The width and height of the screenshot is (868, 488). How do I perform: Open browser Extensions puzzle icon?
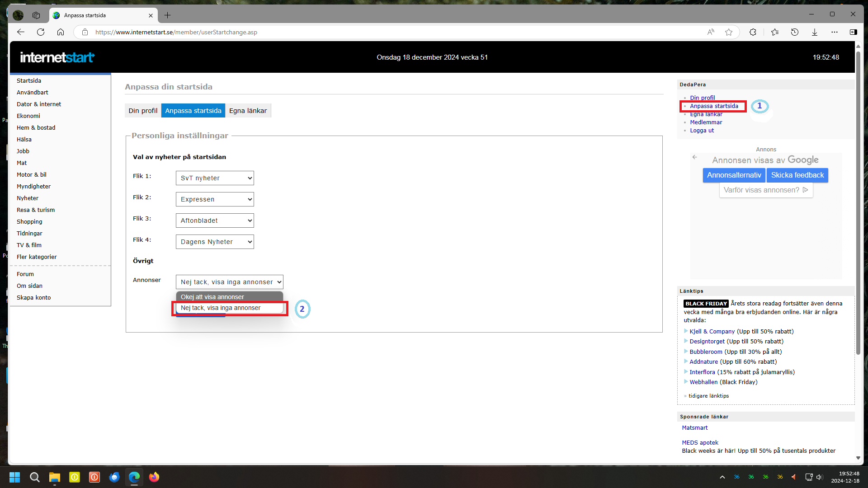[x=753, y=32]
